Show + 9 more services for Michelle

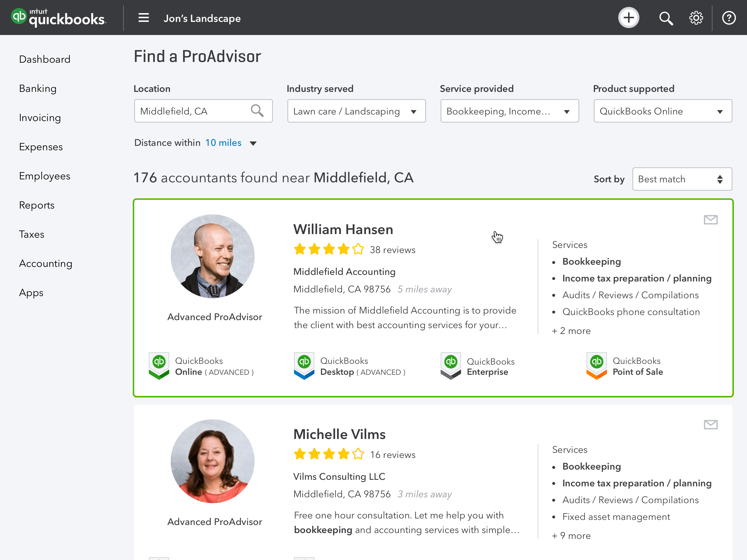point(571,536)
